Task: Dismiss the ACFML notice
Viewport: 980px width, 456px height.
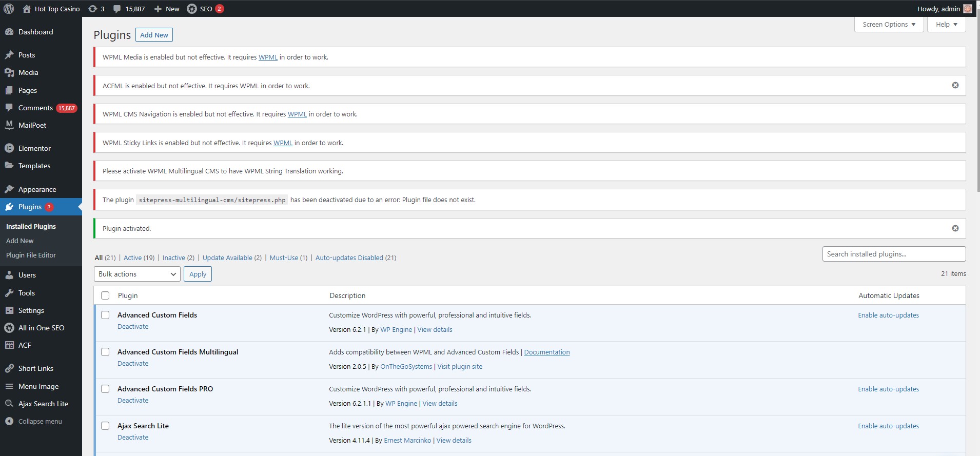Action: point(955,85)
